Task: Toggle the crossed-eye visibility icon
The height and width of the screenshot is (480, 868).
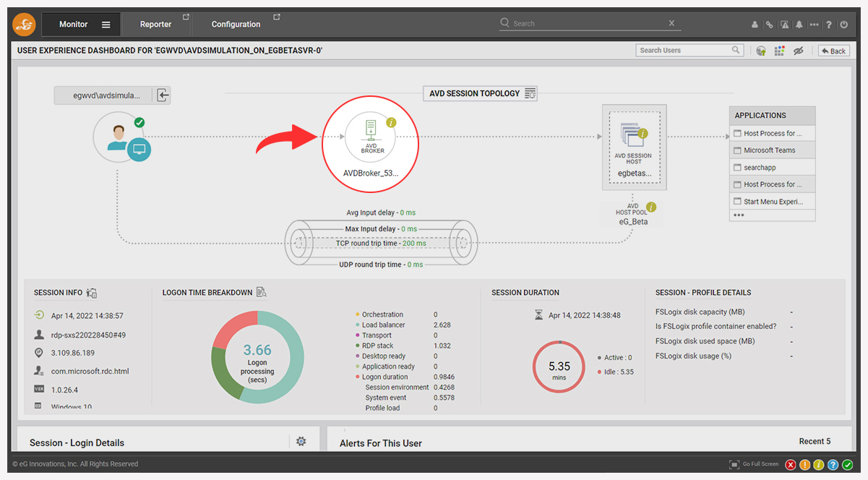Action: click(799, 51)
